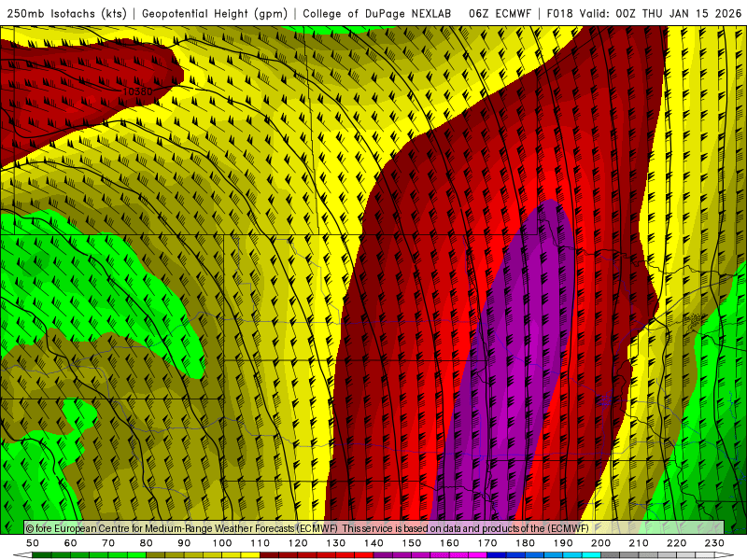This screenshot has width=747, height=560.
Task: Click the '250mb Isotachs (kts)' title text
Action: coord(66,14)
